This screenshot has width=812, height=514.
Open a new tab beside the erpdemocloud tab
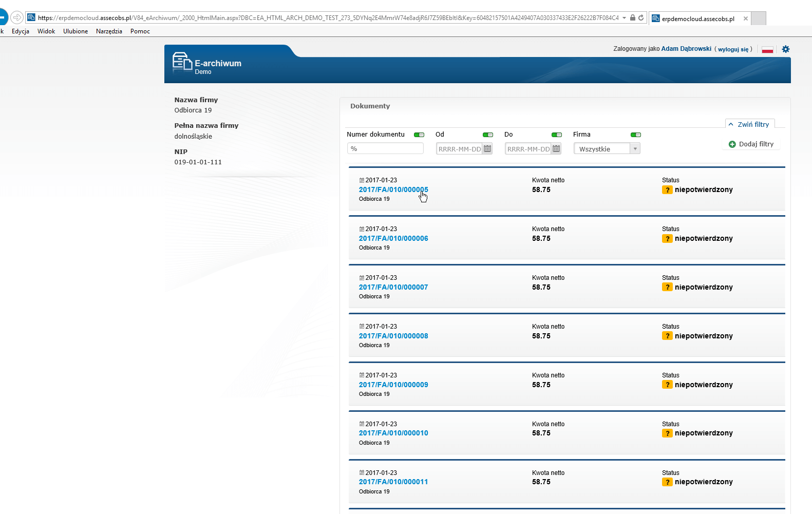click(759, 18)
